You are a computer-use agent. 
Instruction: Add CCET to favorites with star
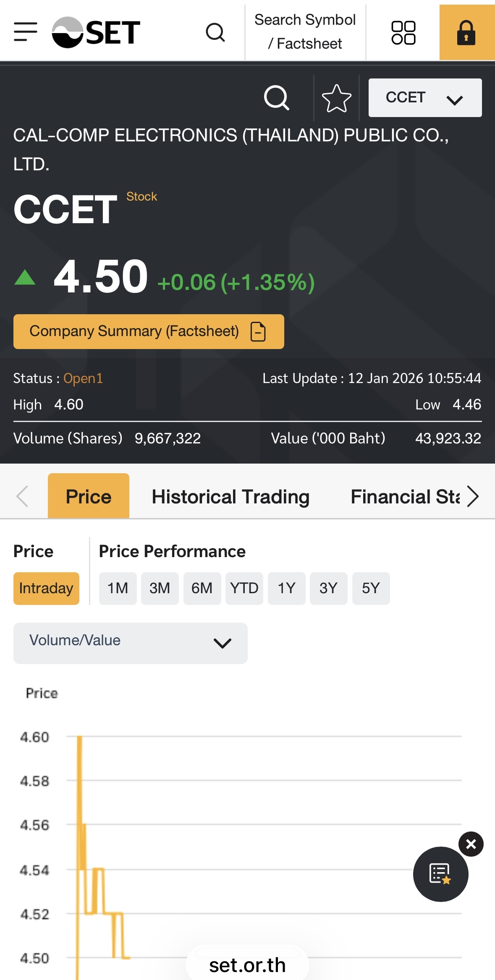point(336,98)
